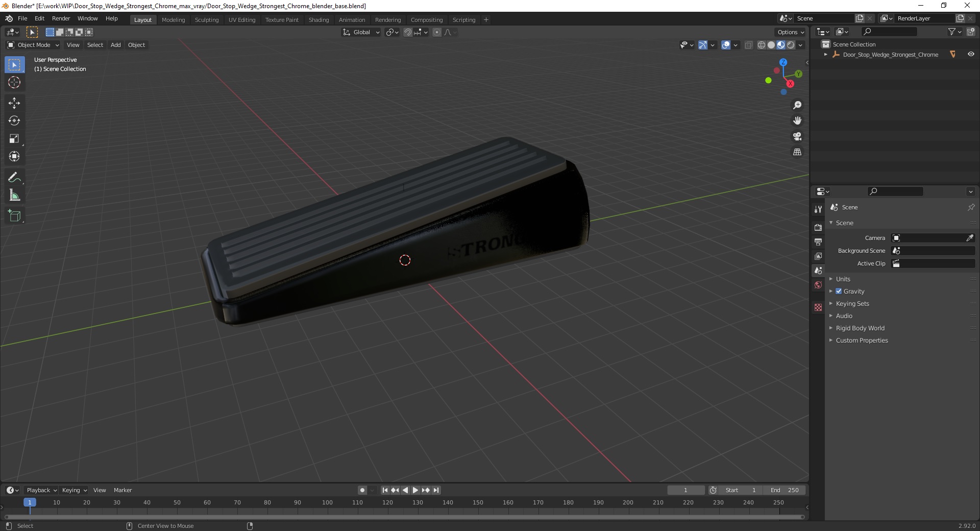Switch to wireframe viewport shading
The height and width of the screenshot is (531, 980).
[762, 45]
